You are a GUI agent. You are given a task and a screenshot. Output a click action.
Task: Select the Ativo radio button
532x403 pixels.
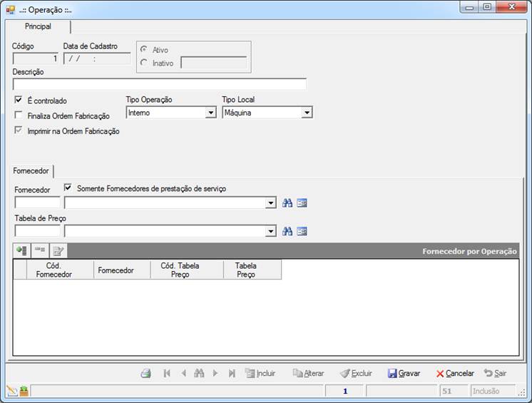pos(144,49)
